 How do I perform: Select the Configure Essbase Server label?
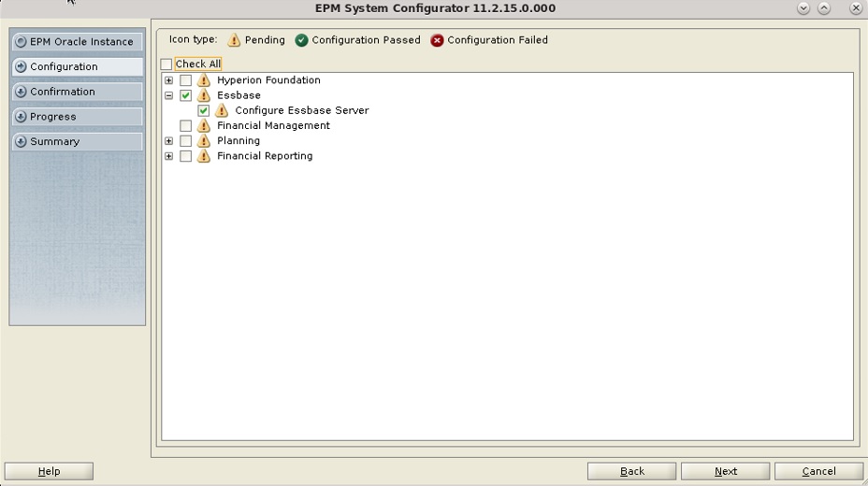coord(302,110)
